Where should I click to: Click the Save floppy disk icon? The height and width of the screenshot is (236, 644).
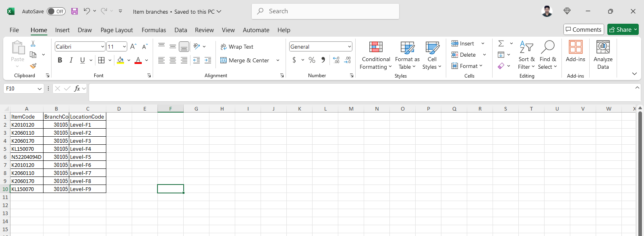(x=75, y=11)
